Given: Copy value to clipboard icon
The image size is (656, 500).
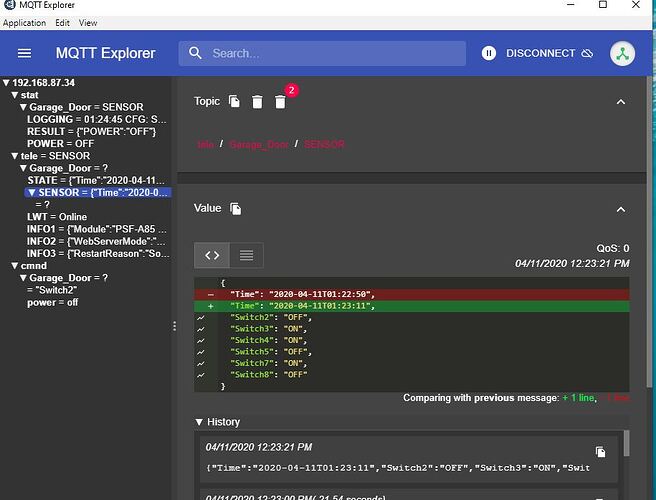Looking at the screenshot, I should (x=236, y=208).
